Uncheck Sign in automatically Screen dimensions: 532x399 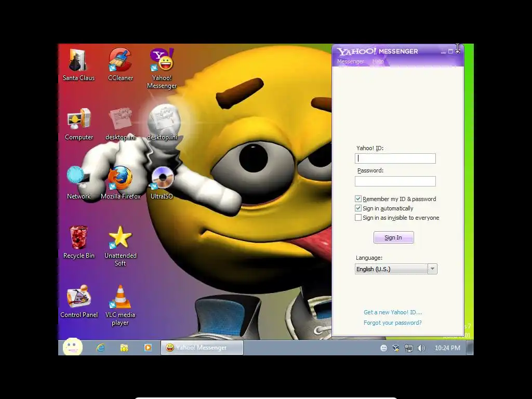(358, 208)
